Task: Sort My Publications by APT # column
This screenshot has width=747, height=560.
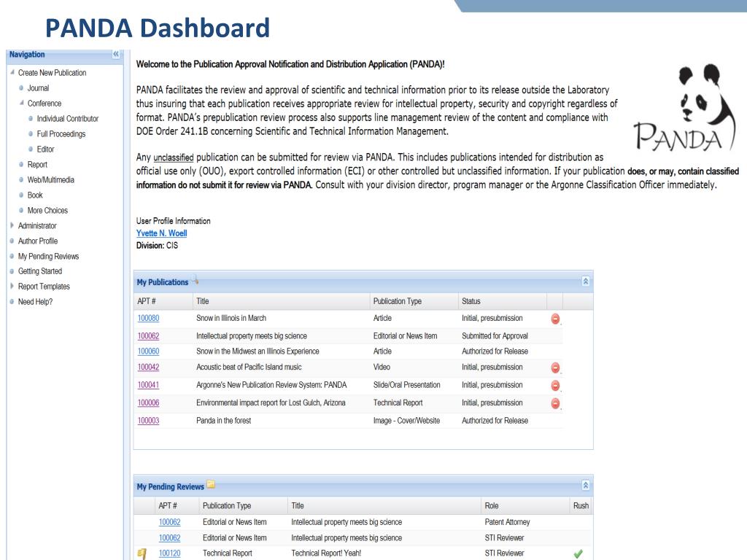Action: pyautogui.click(x=163, y=301)
